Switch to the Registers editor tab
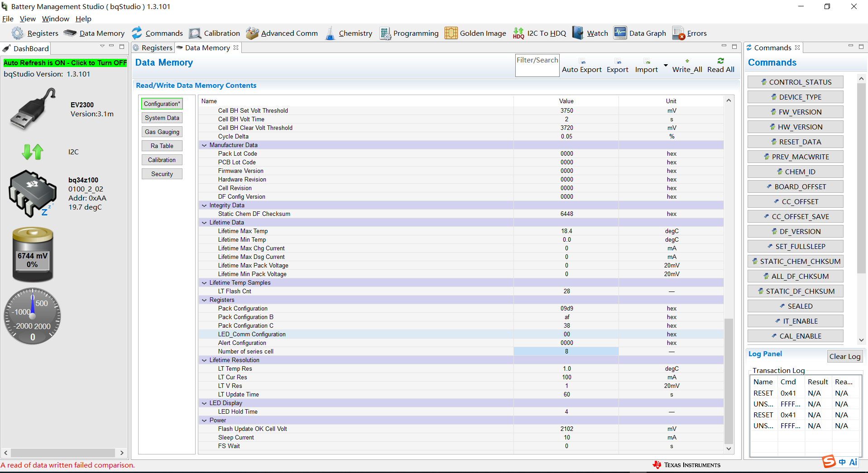This screenshot has width=868, height=473. (x=153, y=48)
